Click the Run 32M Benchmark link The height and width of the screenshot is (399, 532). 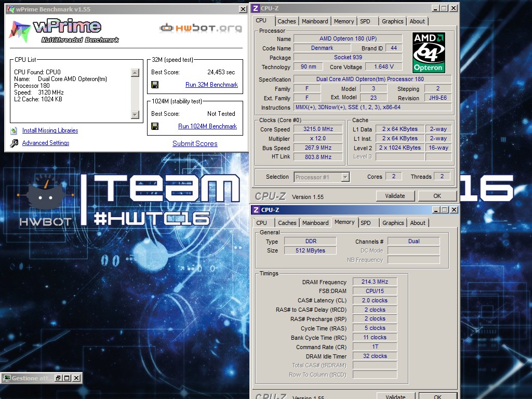[212, 85]
